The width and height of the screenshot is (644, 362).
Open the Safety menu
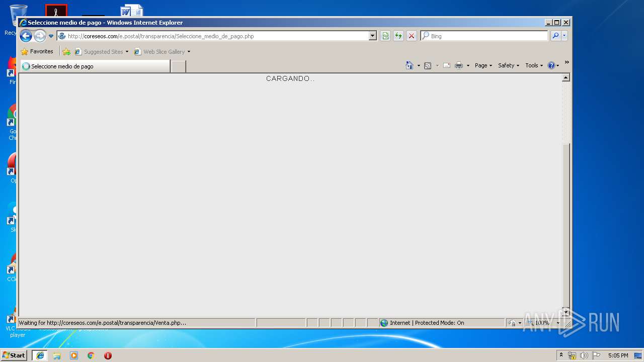(x=509, y=65)
